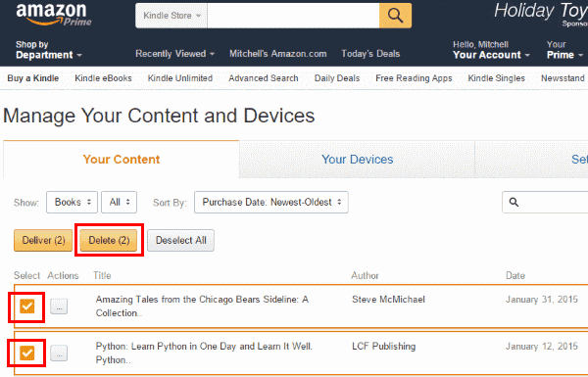Screen dimensions: 588x377
Task: Expand the Shop by Department menu
Action: [x=49, y=50]
